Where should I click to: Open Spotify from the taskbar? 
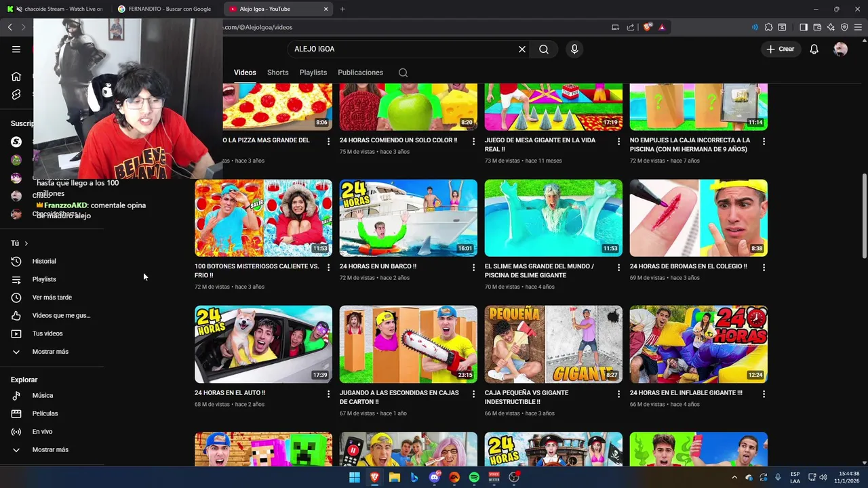474,477
